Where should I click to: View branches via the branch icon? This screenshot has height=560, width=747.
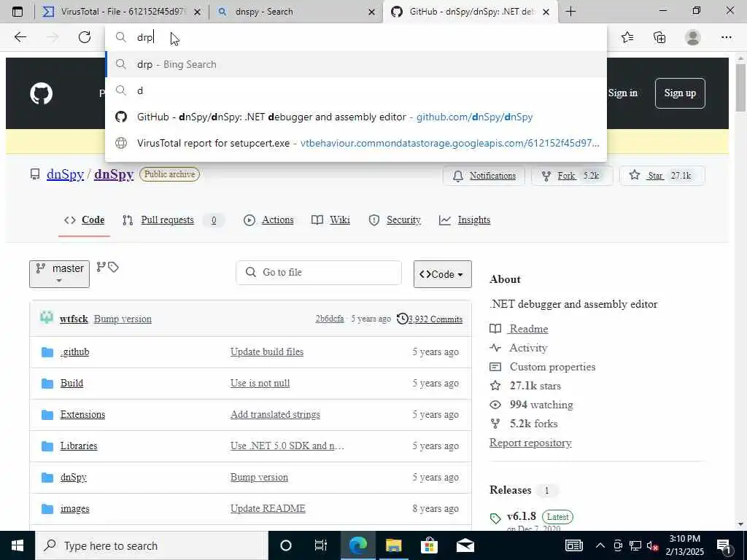[101, 267]
